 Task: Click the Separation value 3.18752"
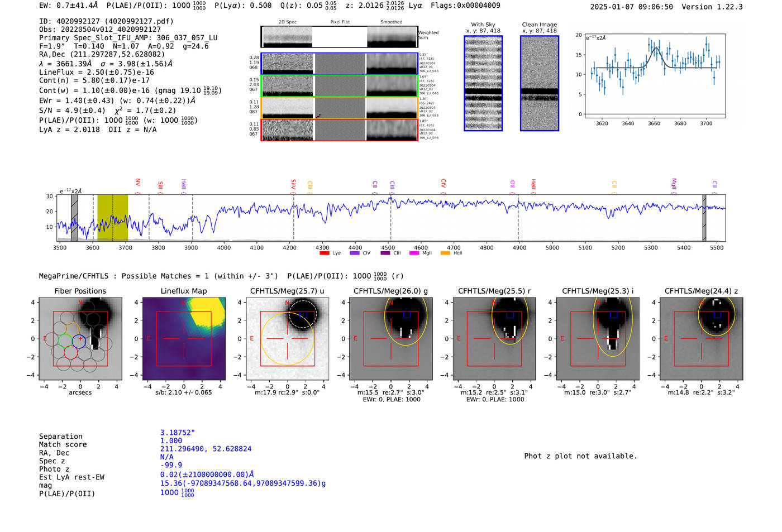click(178, 433)
